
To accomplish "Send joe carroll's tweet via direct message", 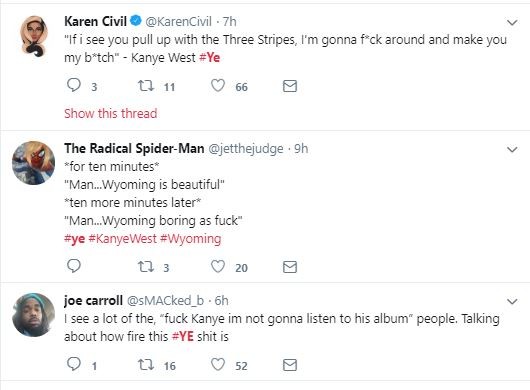I will point(290,365).
